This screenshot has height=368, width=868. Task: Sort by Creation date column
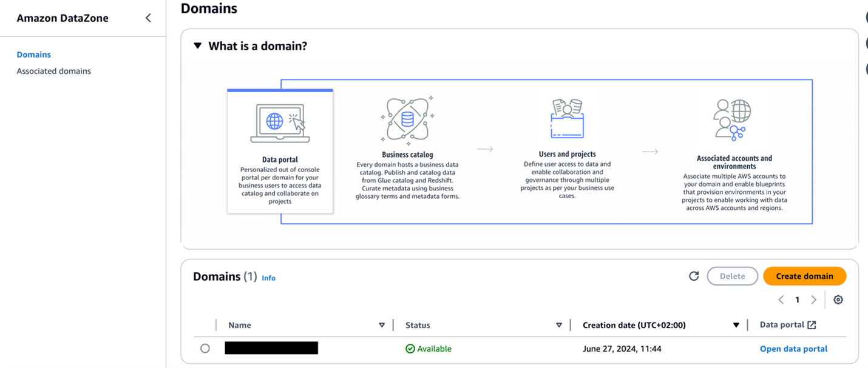[x=736, y=325]
